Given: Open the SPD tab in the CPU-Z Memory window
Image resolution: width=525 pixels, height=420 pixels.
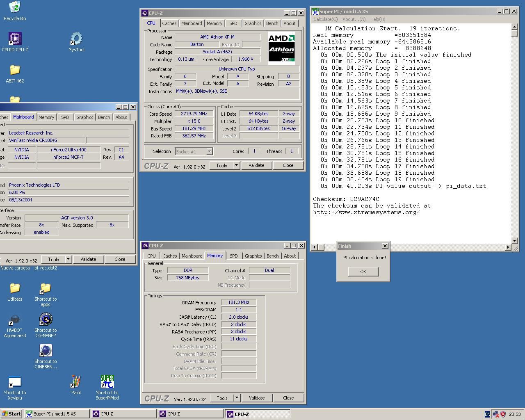Looking at the screenshot, I should tap(233, 256).
